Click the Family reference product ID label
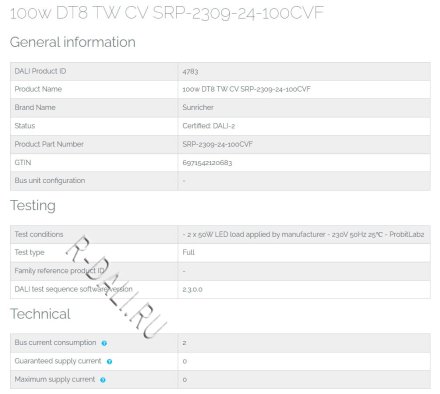Viewport: 440px width, 394px height. pos(59,271)
